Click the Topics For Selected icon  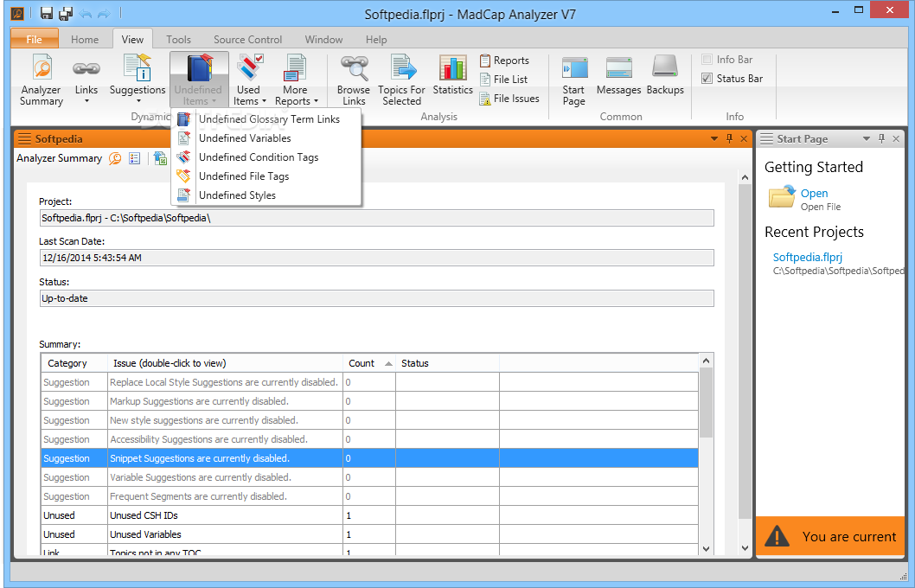tap(401, 80)
